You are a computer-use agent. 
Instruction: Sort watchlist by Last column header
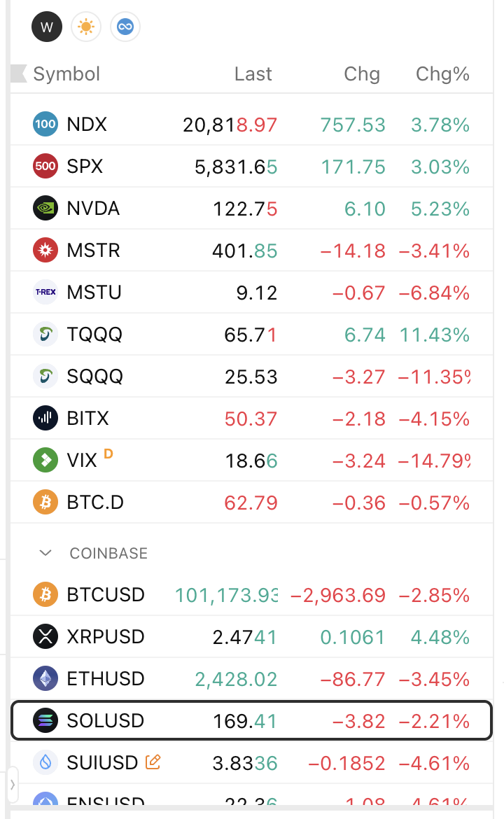coord(253,73)
